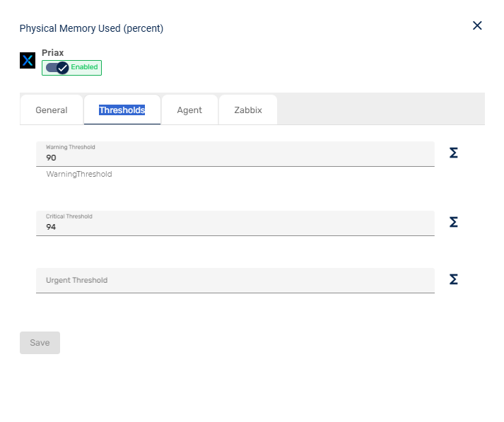Click sigma icon next to Urgent Threshold
504x422 pixels.
(x=454, y=279)
